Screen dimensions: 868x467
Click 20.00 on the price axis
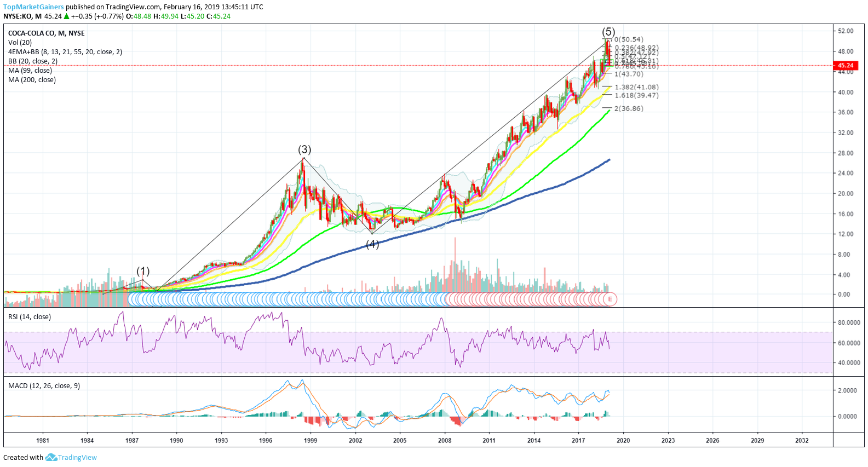point(846,194)
